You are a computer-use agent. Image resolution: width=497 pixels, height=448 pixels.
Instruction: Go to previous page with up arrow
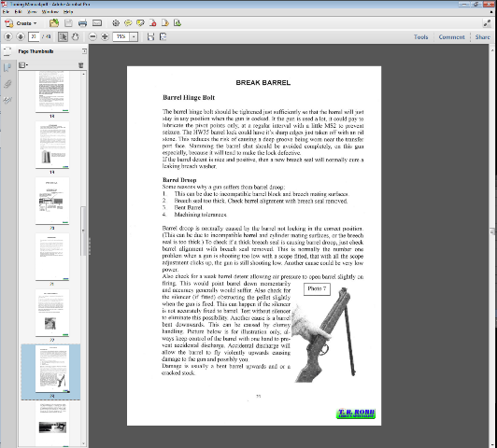pyautogui.click(x=8, y=36)
